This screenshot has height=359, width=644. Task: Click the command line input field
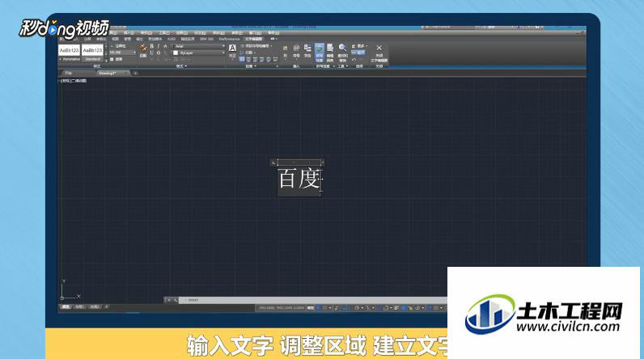click(x=314, y=300)
